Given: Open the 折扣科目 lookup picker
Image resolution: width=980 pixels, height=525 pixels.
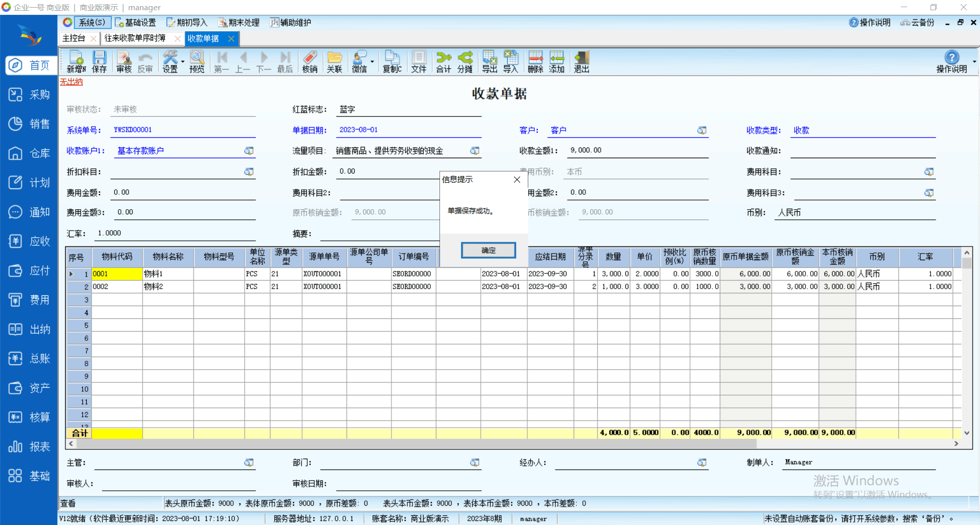Looking at the screenshot, I should click(249, 172).
